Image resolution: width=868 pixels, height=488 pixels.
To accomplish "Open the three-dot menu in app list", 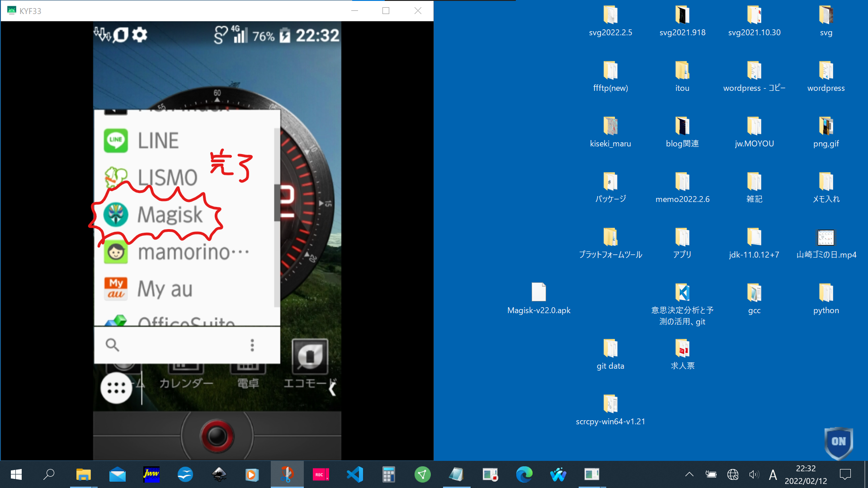I will [x=252, y=345].
